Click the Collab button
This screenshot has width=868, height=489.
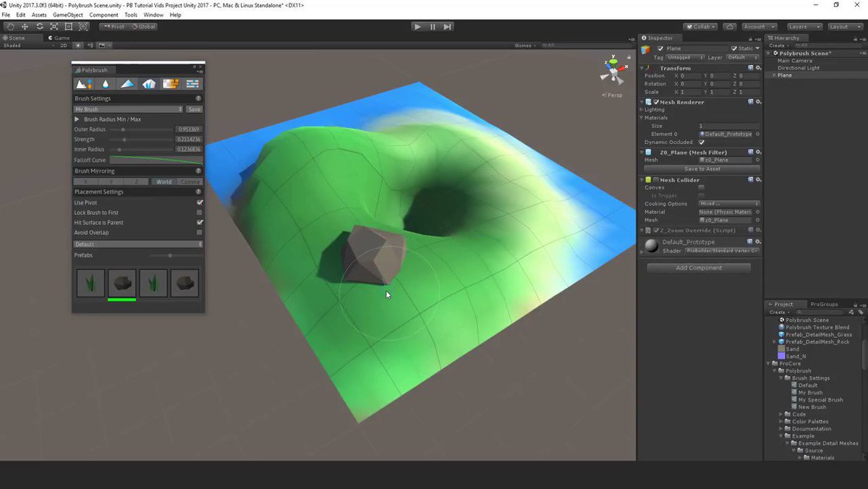point(700,27)
